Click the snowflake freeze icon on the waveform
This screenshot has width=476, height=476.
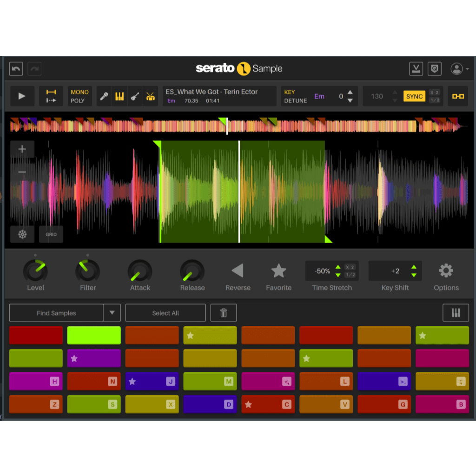click(22, 234)
